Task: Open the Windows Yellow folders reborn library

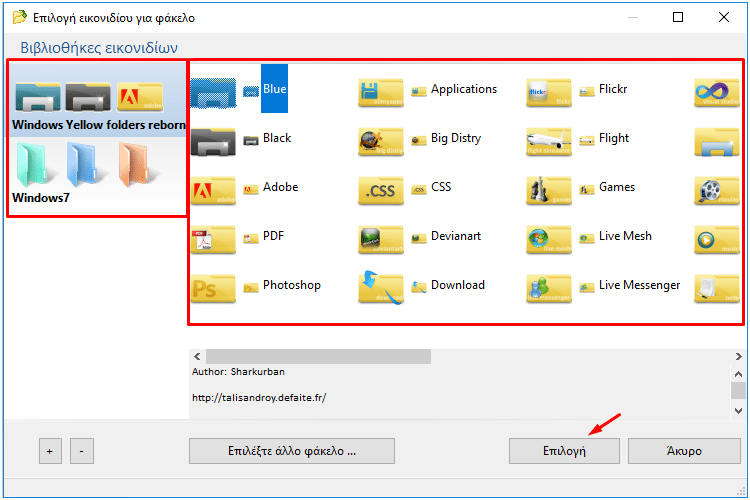Action: pyautogui.click(x=97, y=100)
